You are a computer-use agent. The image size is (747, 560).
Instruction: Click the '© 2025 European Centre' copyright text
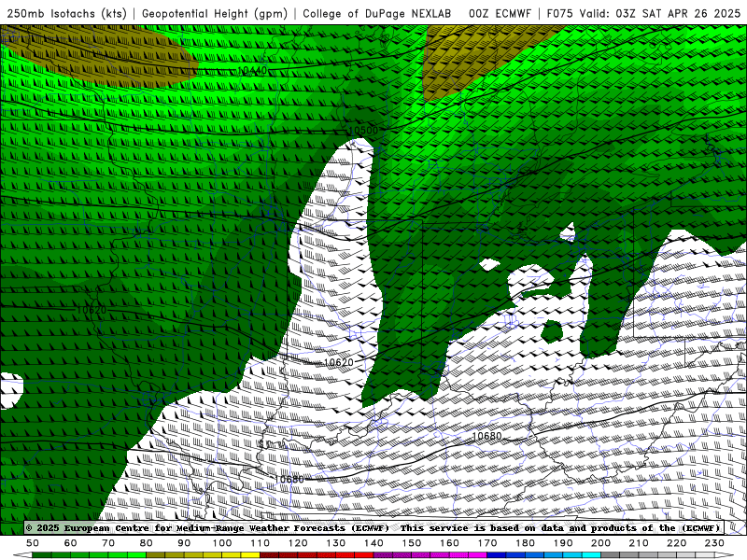click(87, 527)
